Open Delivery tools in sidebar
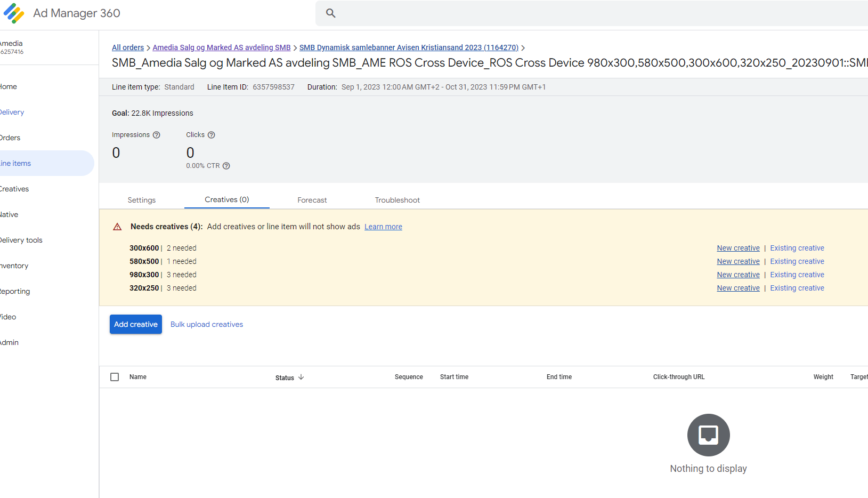868x498 pixels. coord(21,240)
